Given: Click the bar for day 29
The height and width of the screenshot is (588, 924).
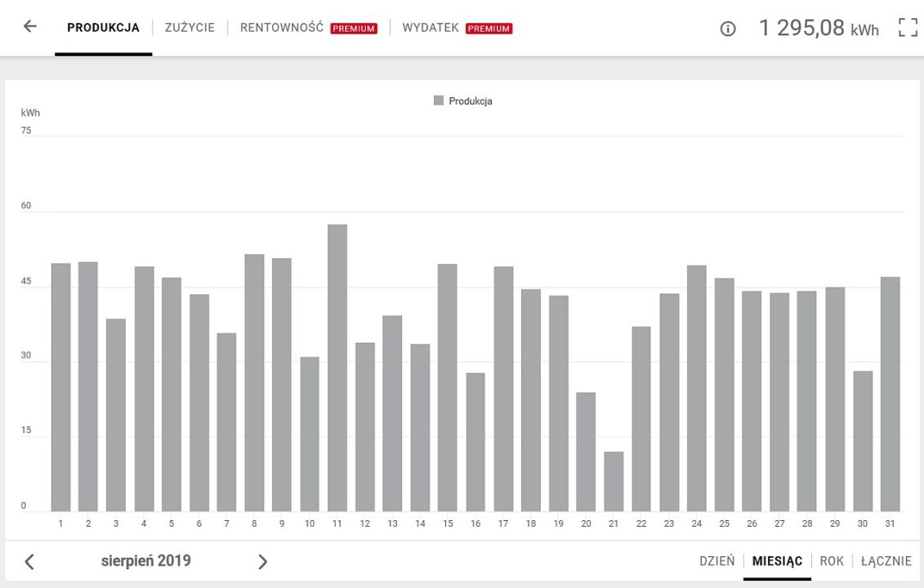Looking at the screenshot, I should pyautogui.click(x=835, y=399).
